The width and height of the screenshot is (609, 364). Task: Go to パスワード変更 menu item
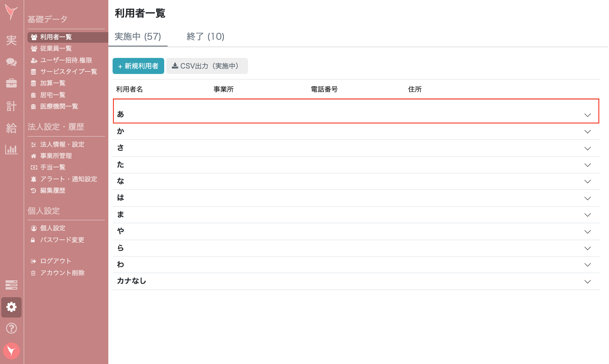[x=62, y=240]
